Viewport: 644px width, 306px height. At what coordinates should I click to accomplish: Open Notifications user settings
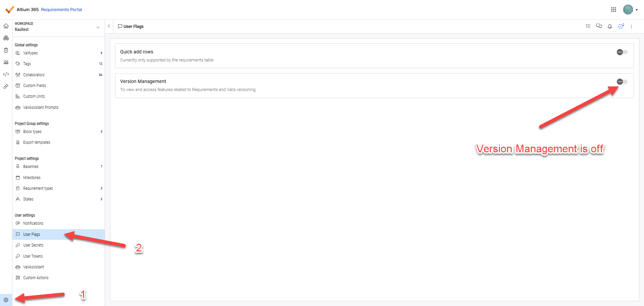(58, 223)
